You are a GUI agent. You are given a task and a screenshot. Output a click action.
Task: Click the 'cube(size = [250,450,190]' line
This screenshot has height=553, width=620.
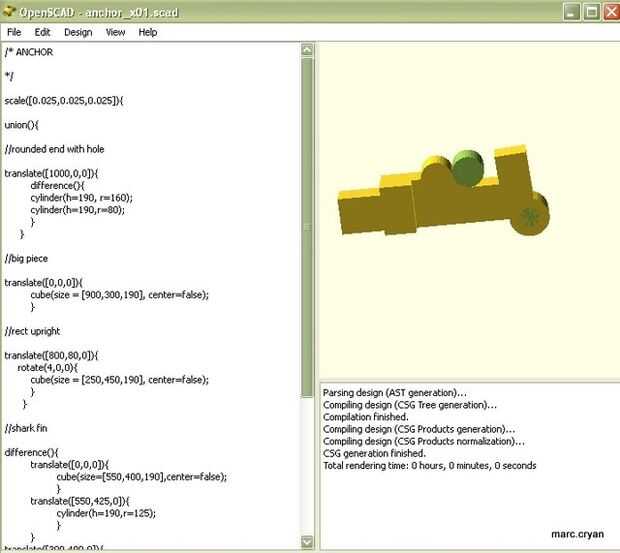click(119, 380)
